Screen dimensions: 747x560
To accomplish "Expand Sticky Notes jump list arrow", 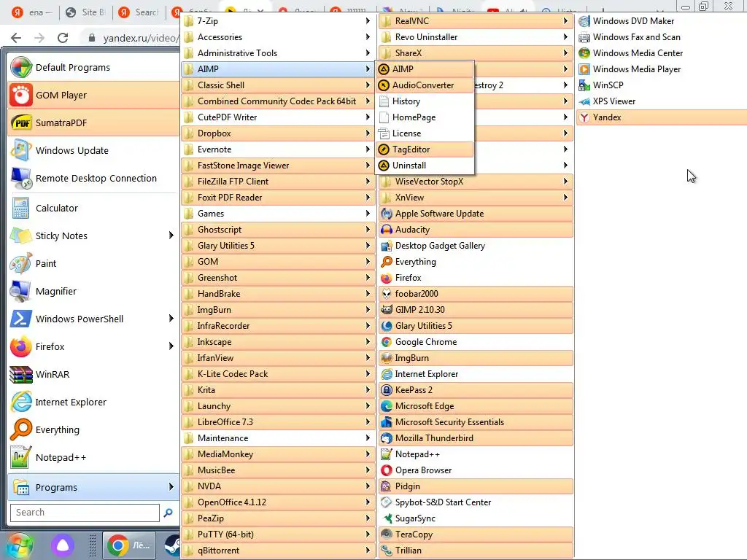I will 171,236.
